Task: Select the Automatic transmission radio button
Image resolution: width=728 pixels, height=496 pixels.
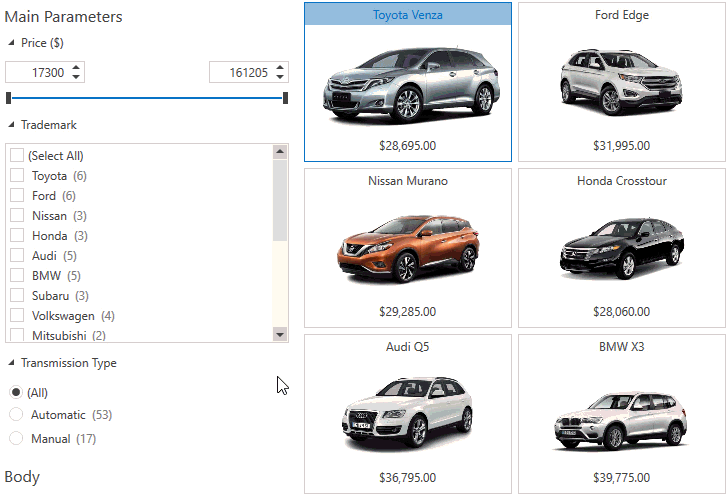Action: (x=16, y=415)
